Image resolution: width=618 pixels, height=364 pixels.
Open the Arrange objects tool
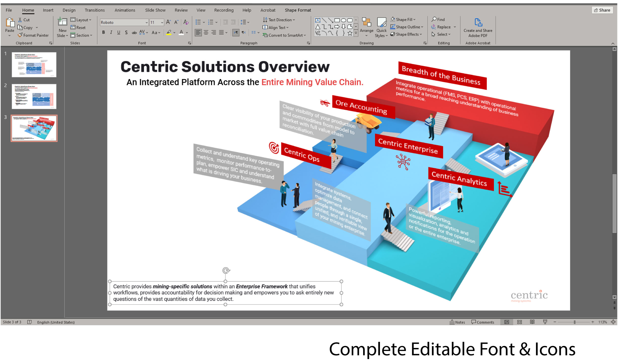(x=367, y=27)
